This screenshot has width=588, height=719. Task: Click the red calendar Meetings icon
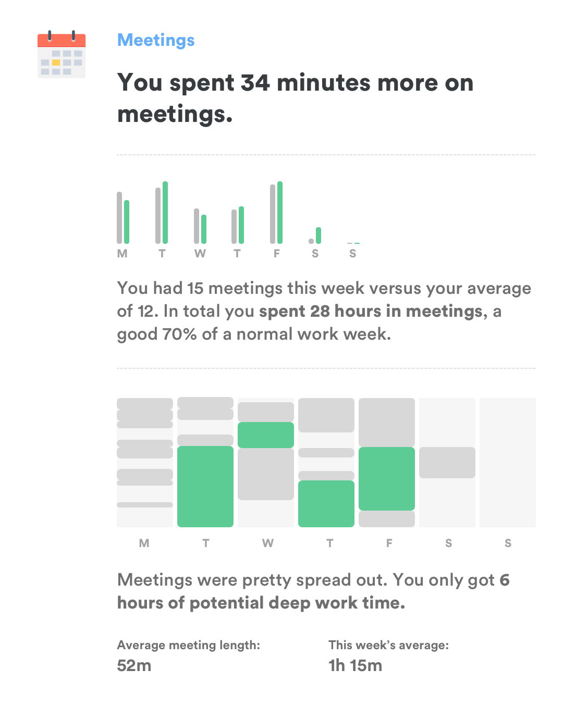62,55
